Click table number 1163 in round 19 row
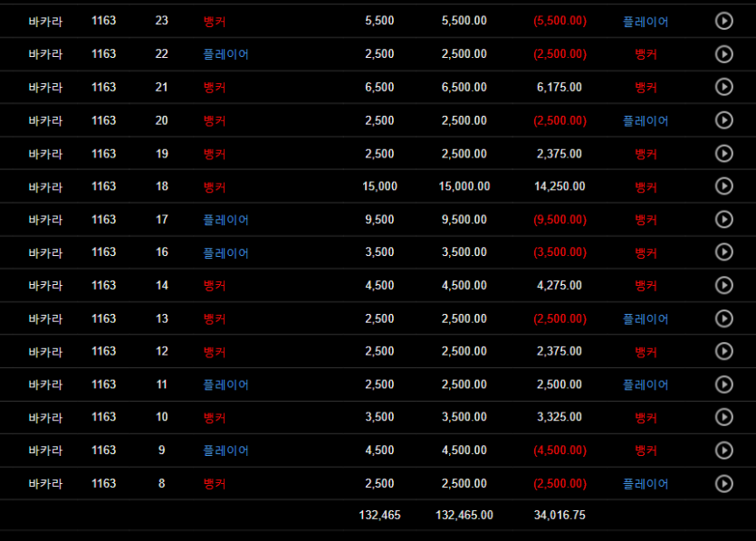Image resolution: width=756 pixels, height=541 pixels. pos(103,154)
